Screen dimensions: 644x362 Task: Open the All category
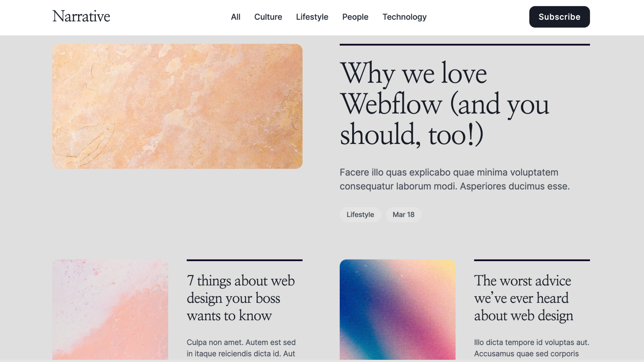(236, 17)
